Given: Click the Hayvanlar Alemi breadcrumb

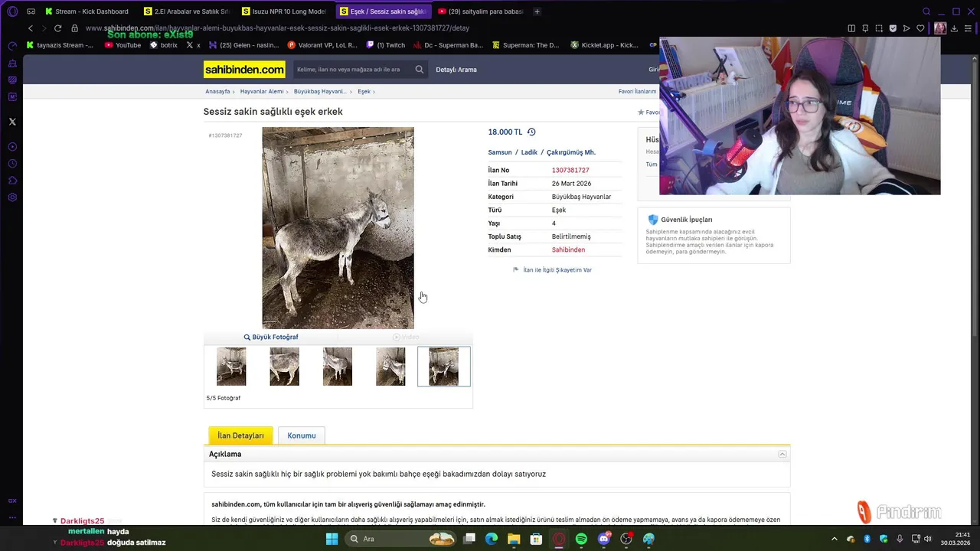Looking at the screenshot, I should click(262, 91).
